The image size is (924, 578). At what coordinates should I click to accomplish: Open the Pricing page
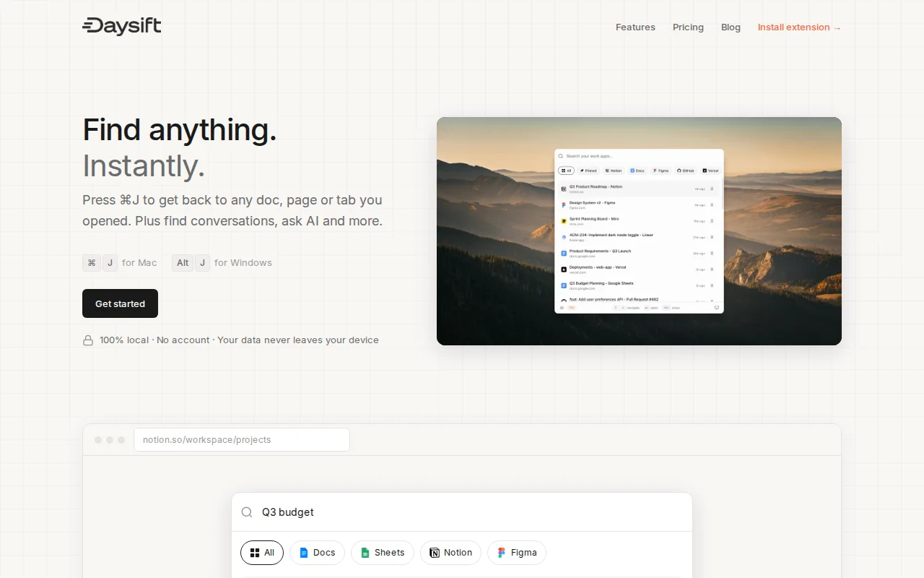pos(688,27)
